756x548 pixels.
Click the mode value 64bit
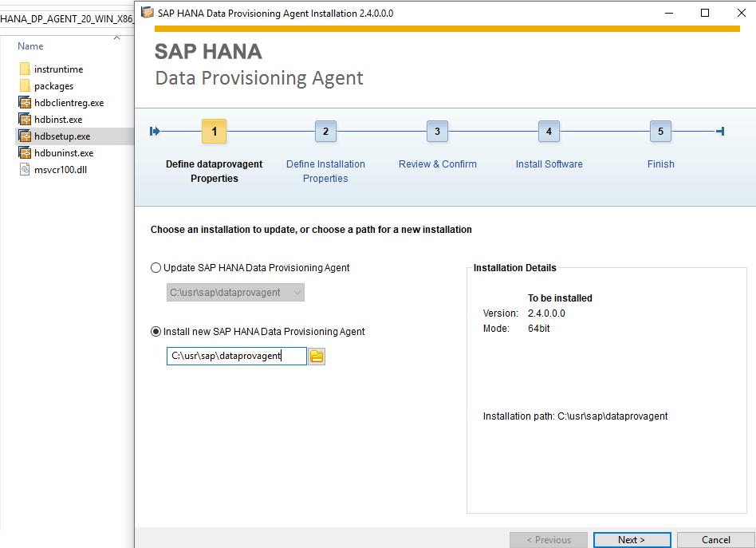tap(539, 329)
